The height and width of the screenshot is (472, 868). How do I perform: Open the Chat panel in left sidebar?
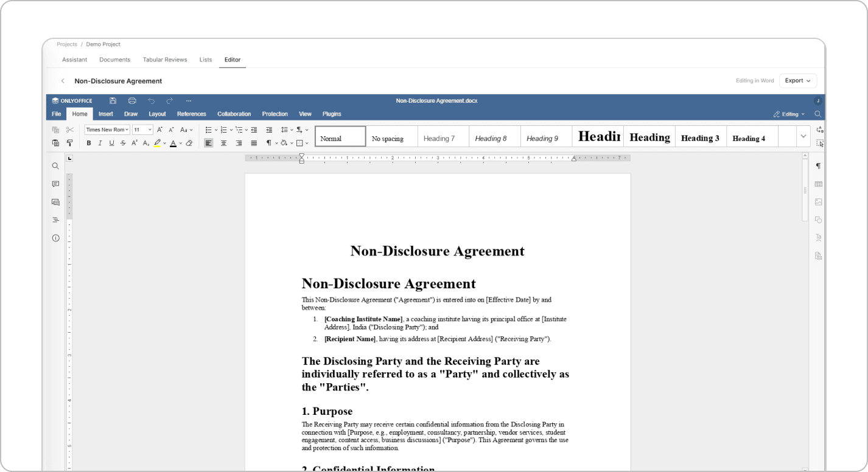55,202
